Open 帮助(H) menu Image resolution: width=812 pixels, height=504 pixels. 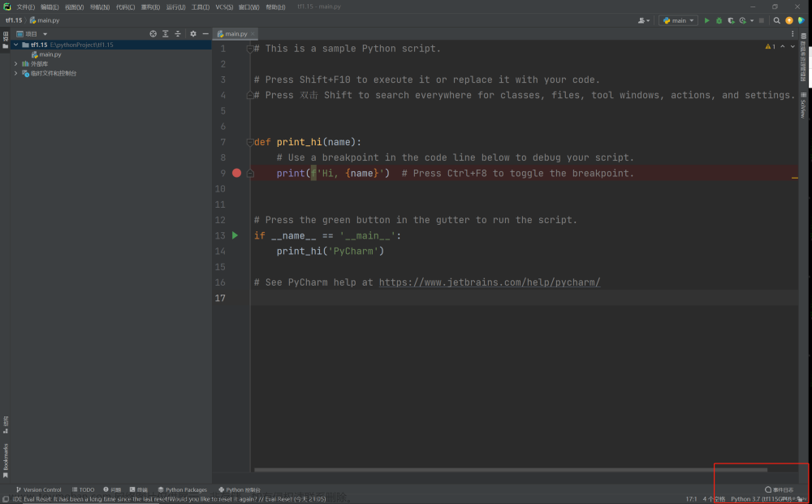[275, 6]
